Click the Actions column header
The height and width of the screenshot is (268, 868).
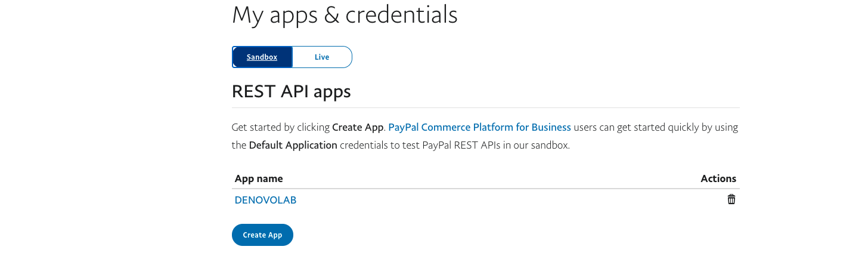pos(718,178)
